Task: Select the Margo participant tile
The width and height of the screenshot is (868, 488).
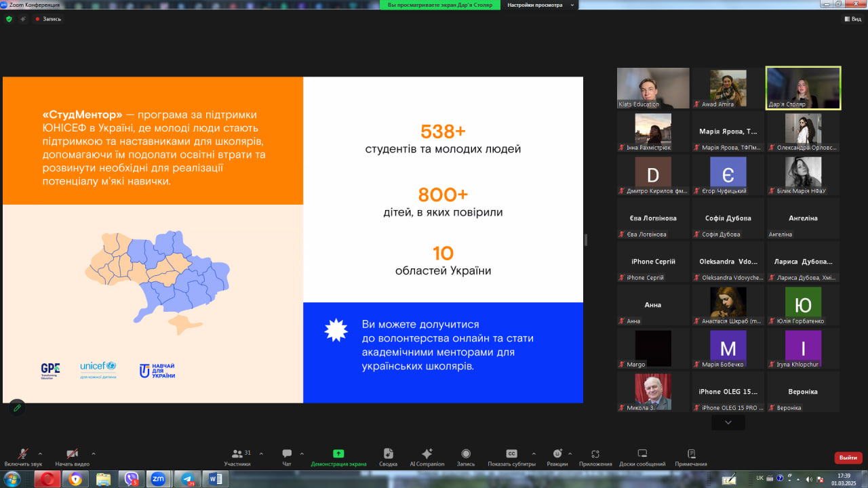Action: [x=653, y=348]
